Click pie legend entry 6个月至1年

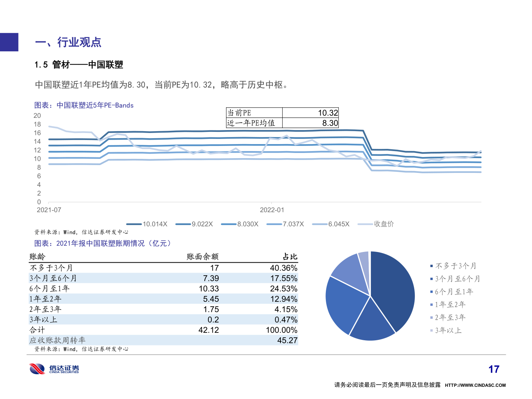pyautogui.click(x=451, y=292)
